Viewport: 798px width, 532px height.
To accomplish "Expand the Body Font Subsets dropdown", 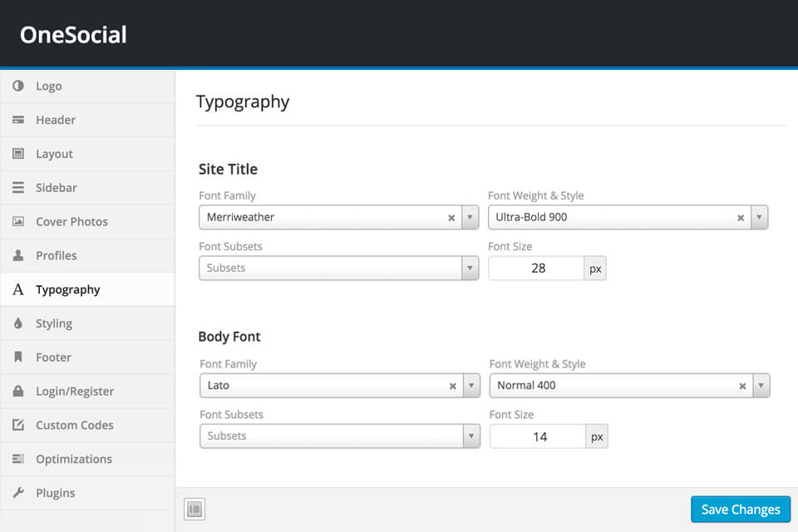I will click(x=471, y=436).
